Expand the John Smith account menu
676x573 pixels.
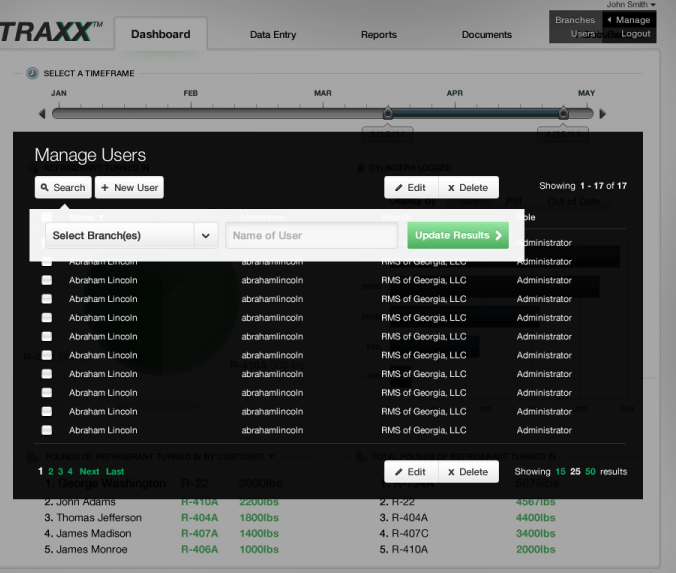point(629,5)
